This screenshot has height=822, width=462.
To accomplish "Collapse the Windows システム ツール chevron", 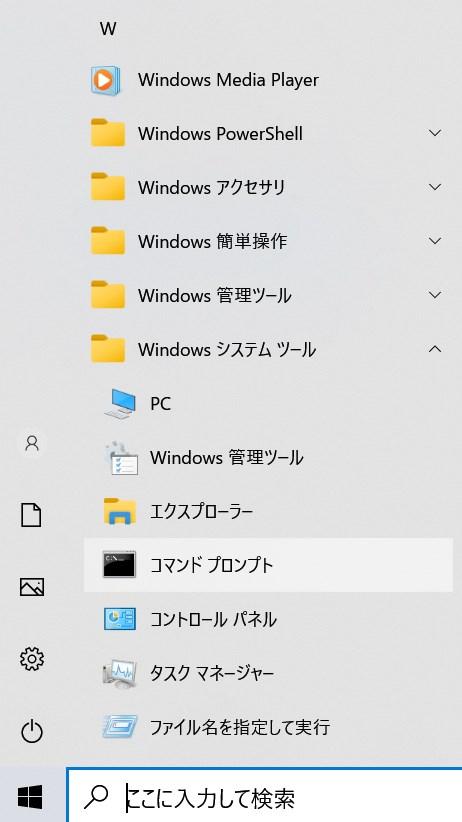I will [435, 349].
